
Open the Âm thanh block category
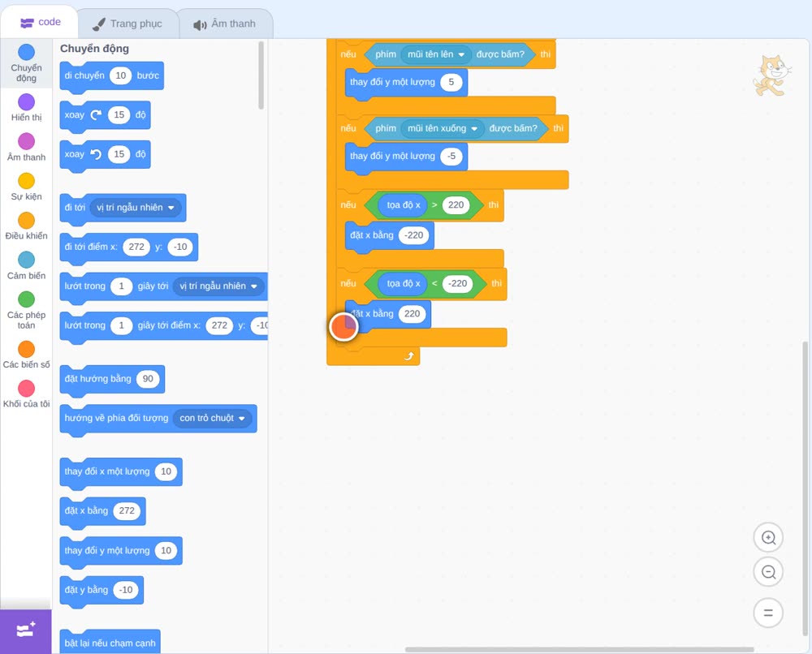click(27, 148)
